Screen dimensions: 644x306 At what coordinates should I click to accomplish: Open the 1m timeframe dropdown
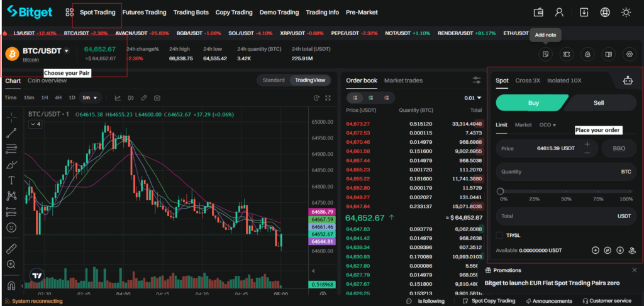point(90,97)
